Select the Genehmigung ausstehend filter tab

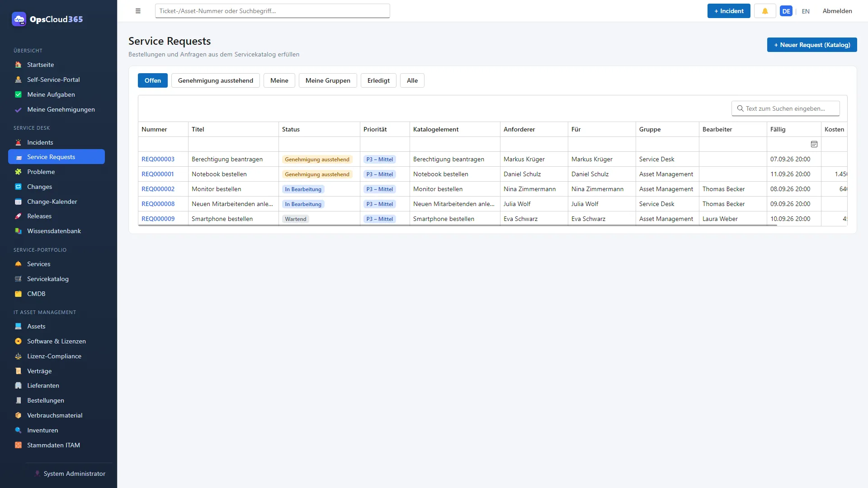pos(216,80)
